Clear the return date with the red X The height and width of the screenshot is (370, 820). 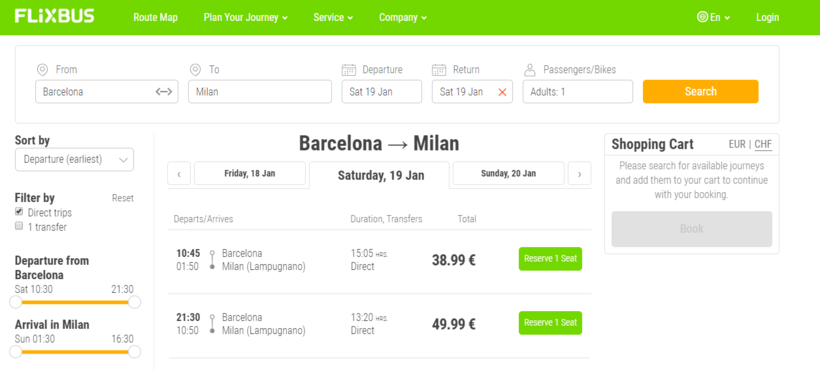click(503, 92)
